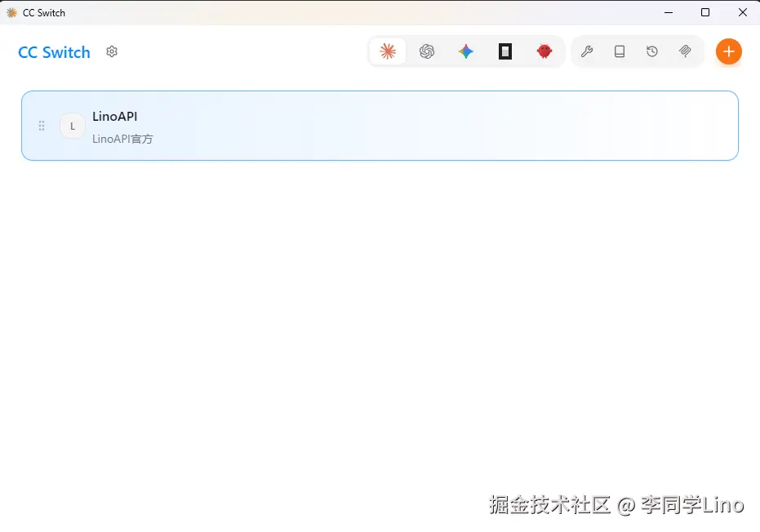Switch to the Claude app tab
This screenshot has width=760, height=532.
388,51
